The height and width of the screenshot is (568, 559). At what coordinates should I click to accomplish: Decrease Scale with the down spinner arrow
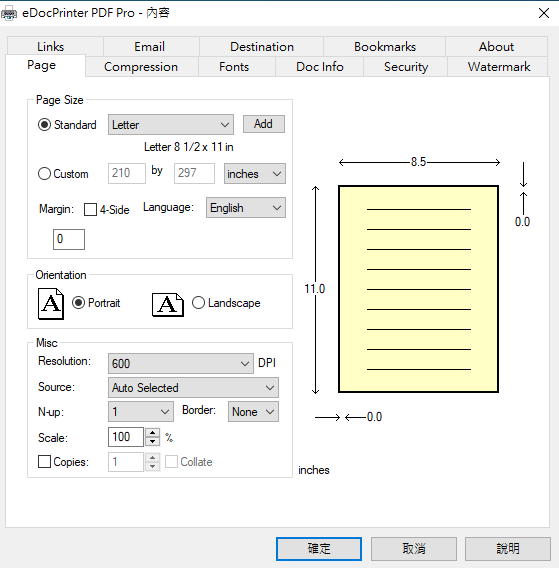[x=153, y=441]
